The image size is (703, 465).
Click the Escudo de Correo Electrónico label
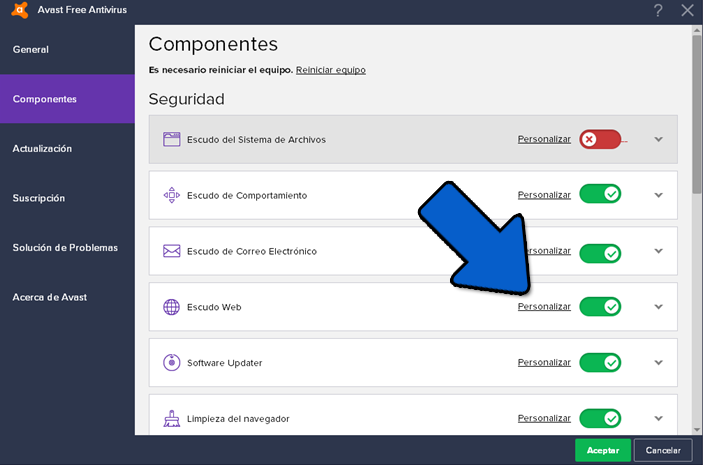(x=252, y=251)
